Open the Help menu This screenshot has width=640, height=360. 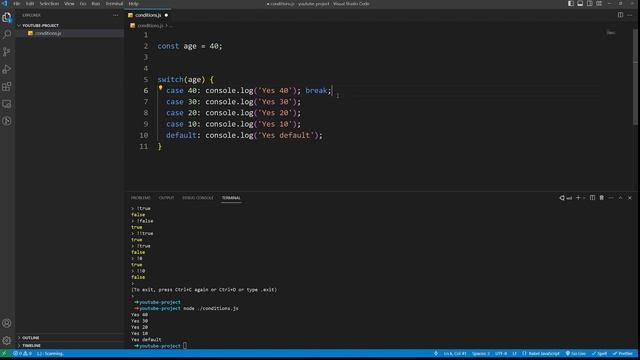(133, 4)
